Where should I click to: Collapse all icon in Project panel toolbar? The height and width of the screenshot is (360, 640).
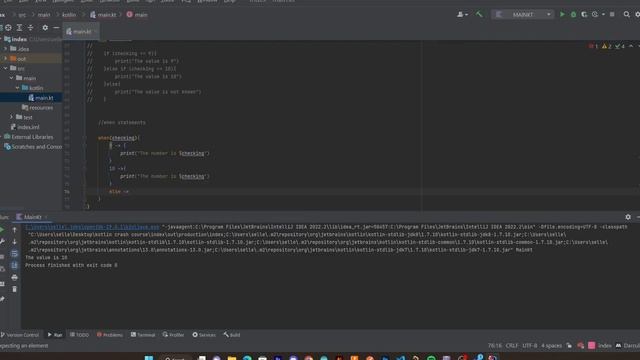[x=31, y=28]
